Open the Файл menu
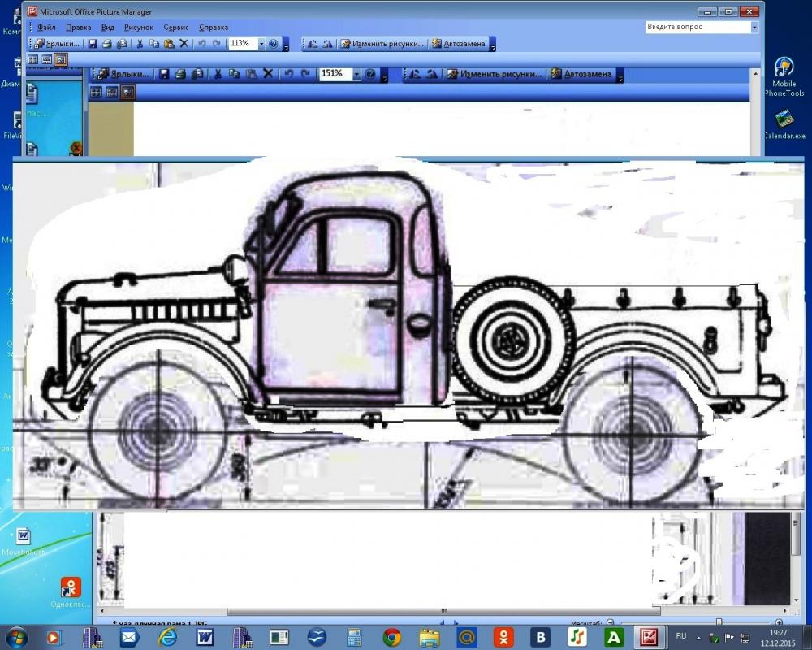This screenshot has width=812, height=650. pyautogui.click(x=46, y=27)
